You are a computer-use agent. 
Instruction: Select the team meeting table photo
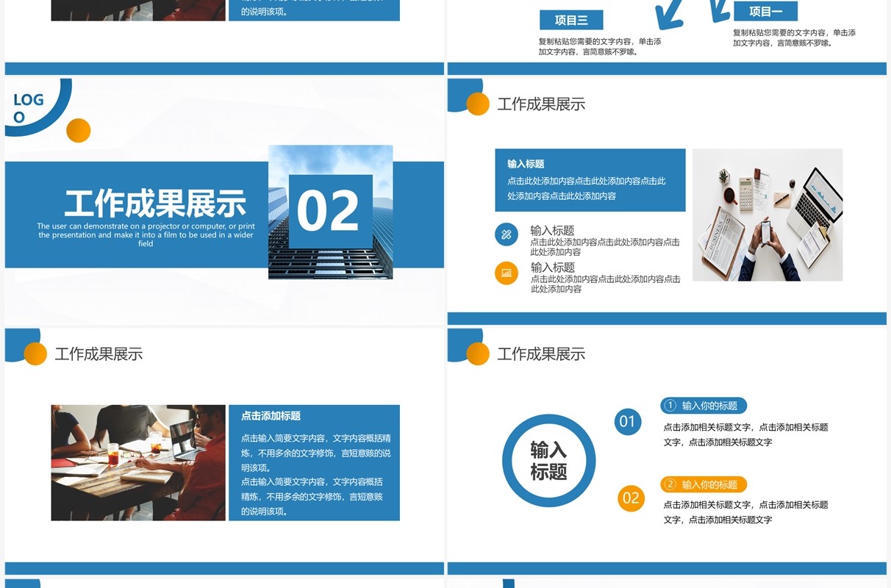pyautogui.click(x=138, y=462)
